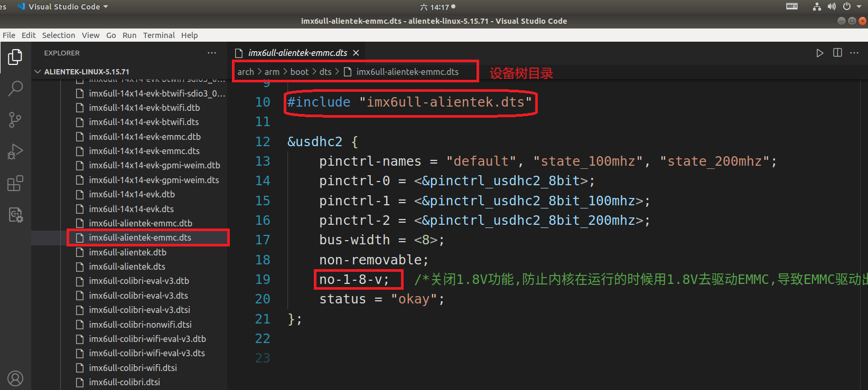Open the Visual Studio Code app menu dropdown
Screen dimensions: 868x390
[63, 7]
